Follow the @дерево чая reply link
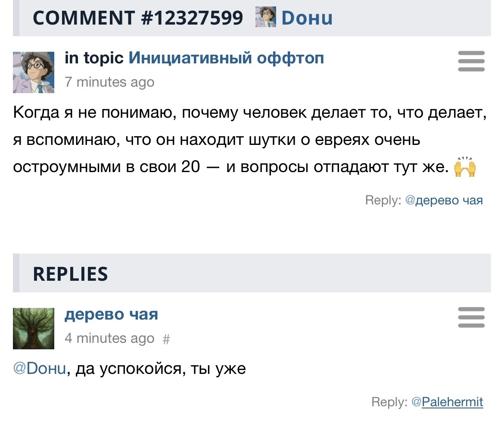Viewport: 504px width, 436px height. point(444,200)
